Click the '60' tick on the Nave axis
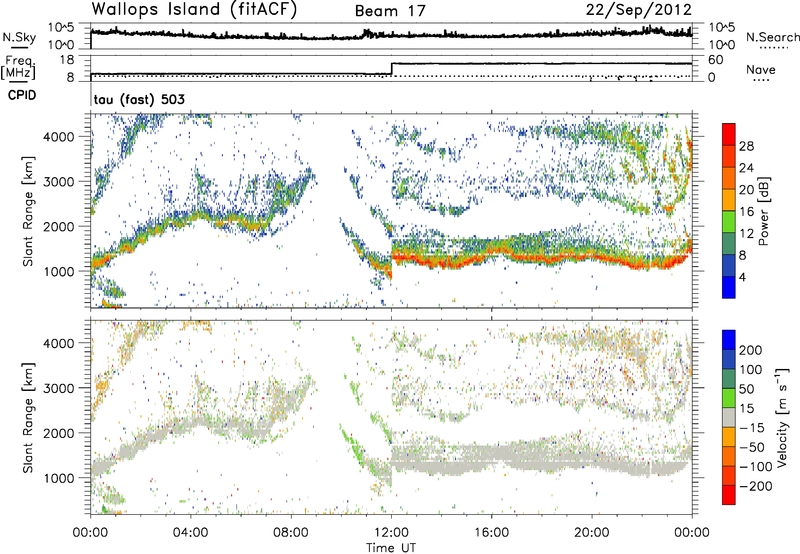Image resolution: width=800 pixels, height=554 pixels. point(716,60)
